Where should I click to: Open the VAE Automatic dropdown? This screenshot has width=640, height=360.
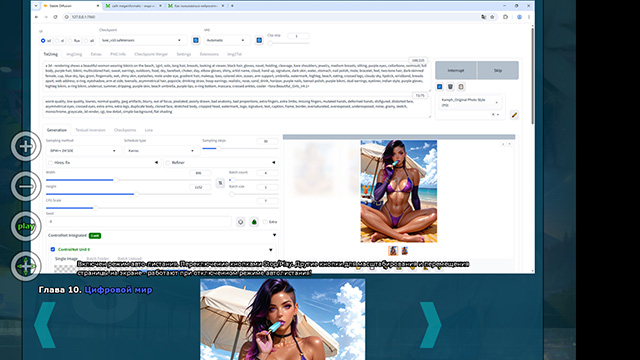coord(227,40)
